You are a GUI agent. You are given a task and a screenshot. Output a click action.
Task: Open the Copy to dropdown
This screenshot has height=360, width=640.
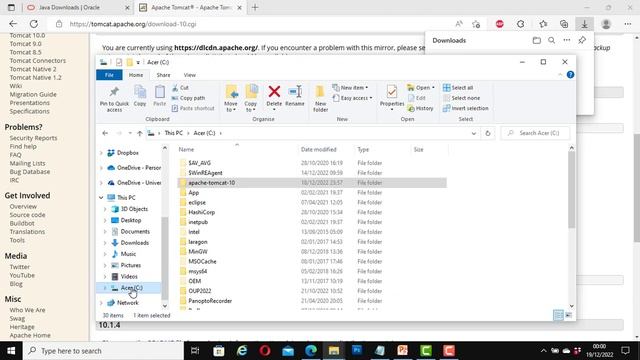pyautogui.click(x=251, y=98)
